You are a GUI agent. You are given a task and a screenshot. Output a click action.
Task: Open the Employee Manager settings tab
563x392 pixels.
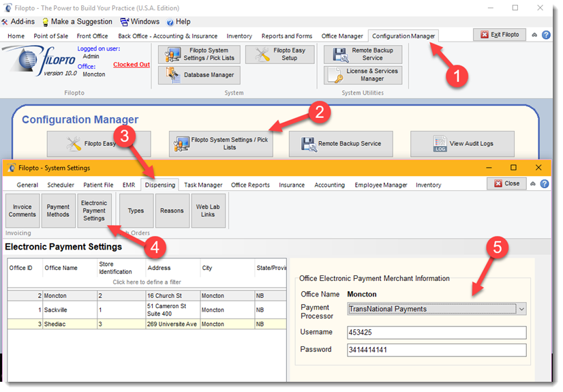pos(380,185)
